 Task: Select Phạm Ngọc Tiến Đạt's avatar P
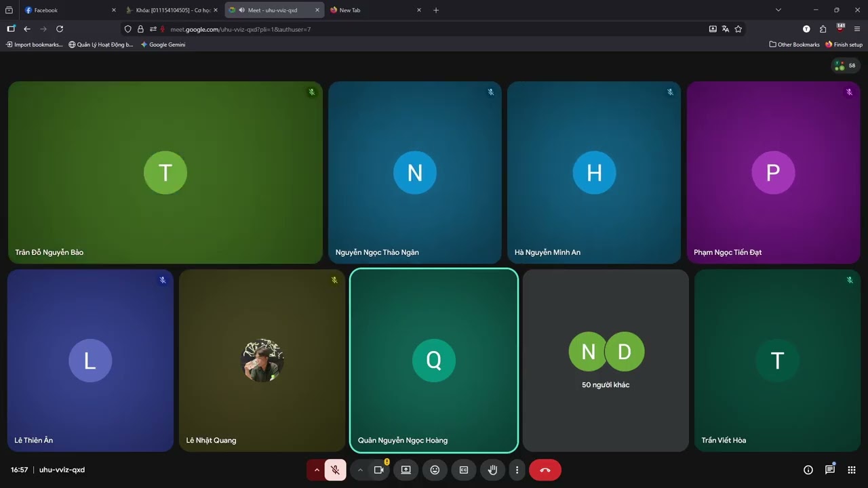tap(773, 173)
